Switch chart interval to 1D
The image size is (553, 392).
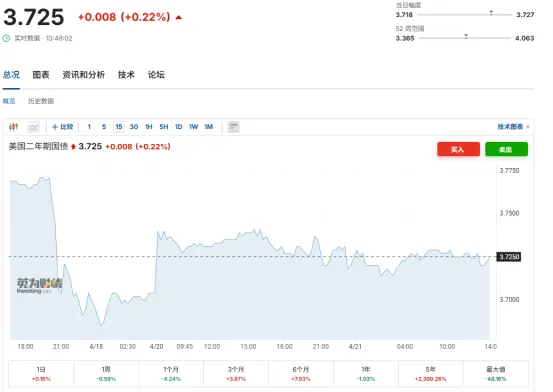coord(178,127)
